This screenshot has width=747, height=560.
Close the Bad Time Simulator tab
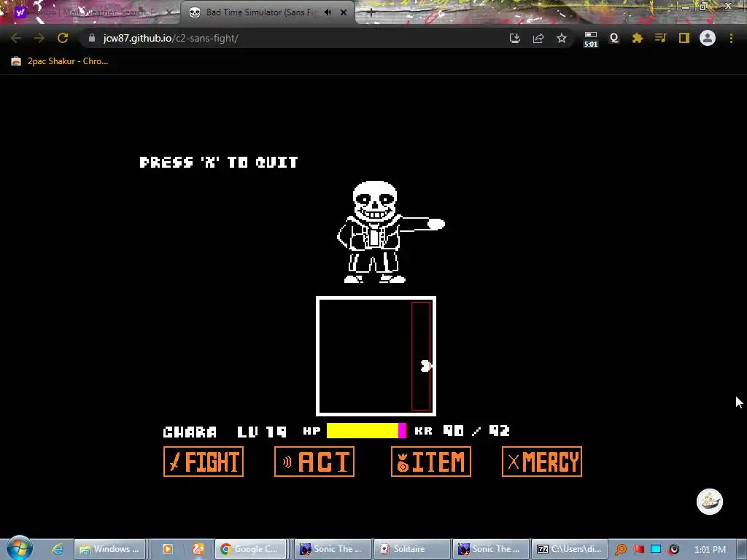coord(344,12)
